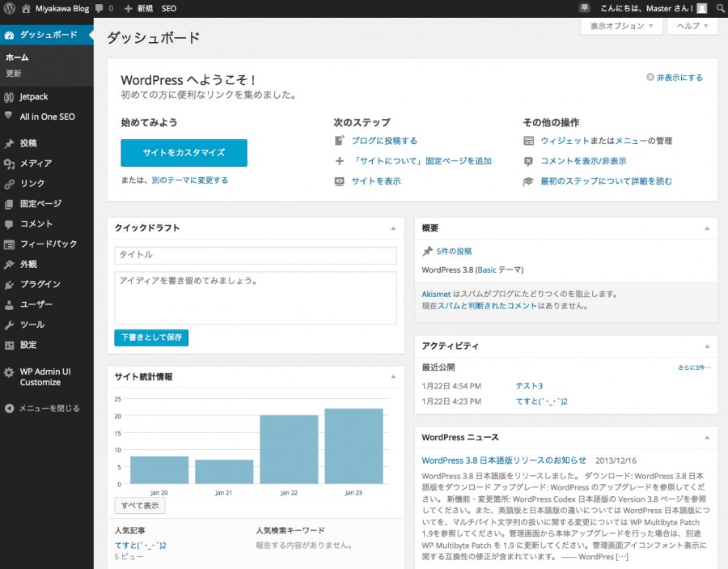Viewport: 728px width, 569px height.
Task: Open the ホーム submenu item
Action: (17, 57)
